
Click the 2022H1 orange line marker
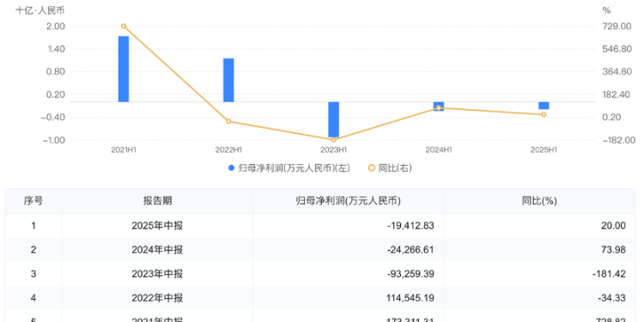click(228, 121)
